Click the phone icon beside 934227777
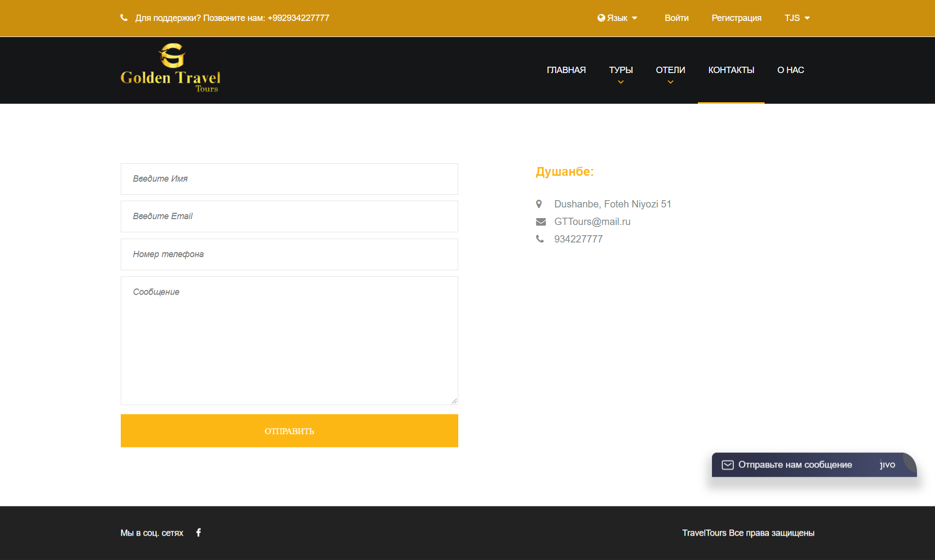The width and height of the screenshot is (935, 560). (x=540, y=239)
